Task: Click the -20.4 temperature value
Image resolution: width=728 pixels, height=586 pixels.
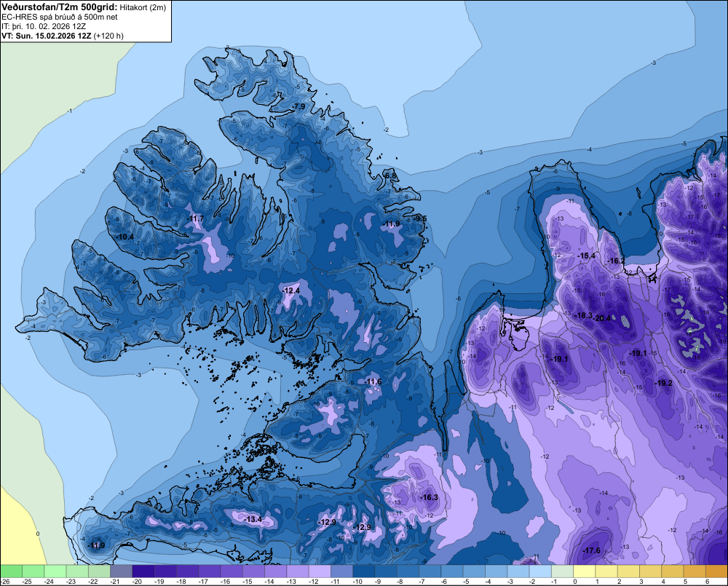Action: (x=603, y=318)
